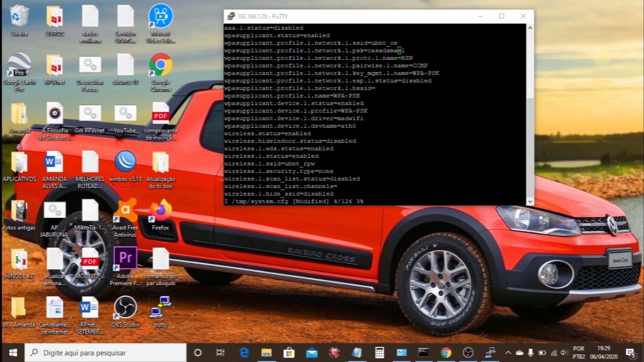Image resolution: width=644 pixels, height=362 pixels.
Task: Open comando ssh par ubiquiti file
Action: pos(161,267)
